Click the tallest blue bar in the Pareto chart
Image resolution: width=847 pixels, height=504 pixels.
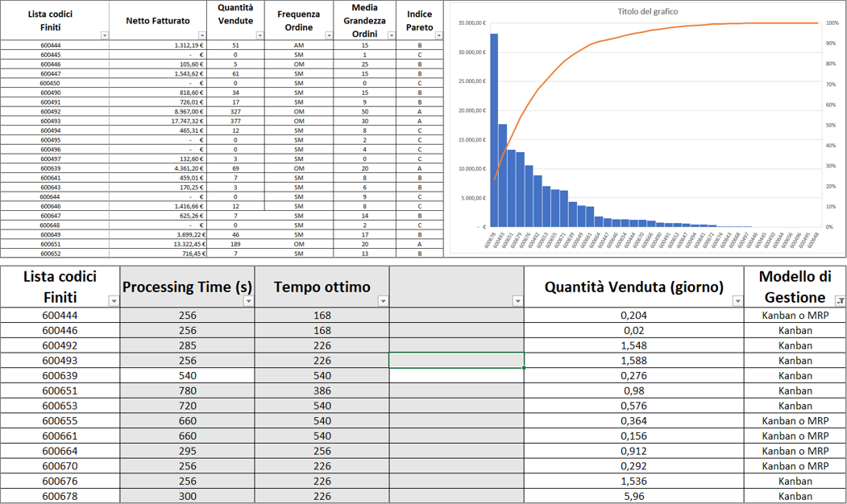[494, 129]
